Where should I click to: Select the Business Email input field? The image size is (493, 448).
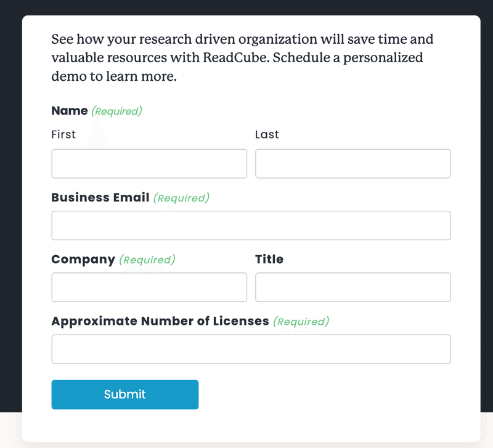point(251,226)
